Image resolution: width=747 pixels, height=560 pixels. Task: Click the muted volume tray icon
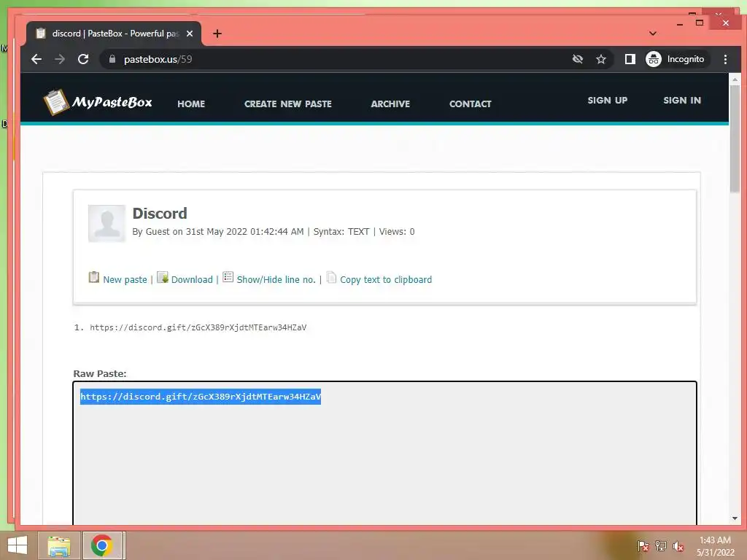click(x=678, y=545)
